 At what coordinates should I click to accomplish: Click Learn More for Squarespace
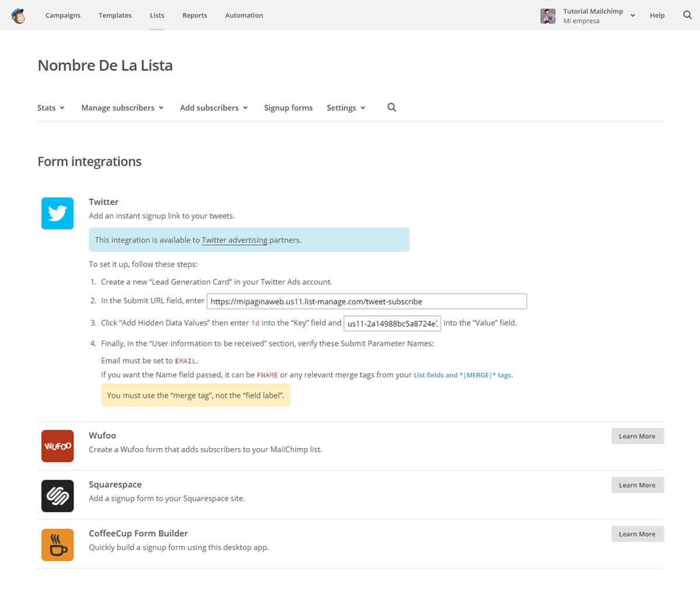[638, 485]
